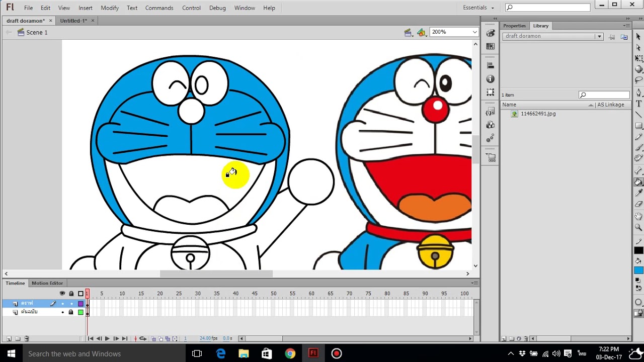The width and height of the screenshot is (644, 362).
Task: Open the Insert menu
Action: [x=85, y=8]
